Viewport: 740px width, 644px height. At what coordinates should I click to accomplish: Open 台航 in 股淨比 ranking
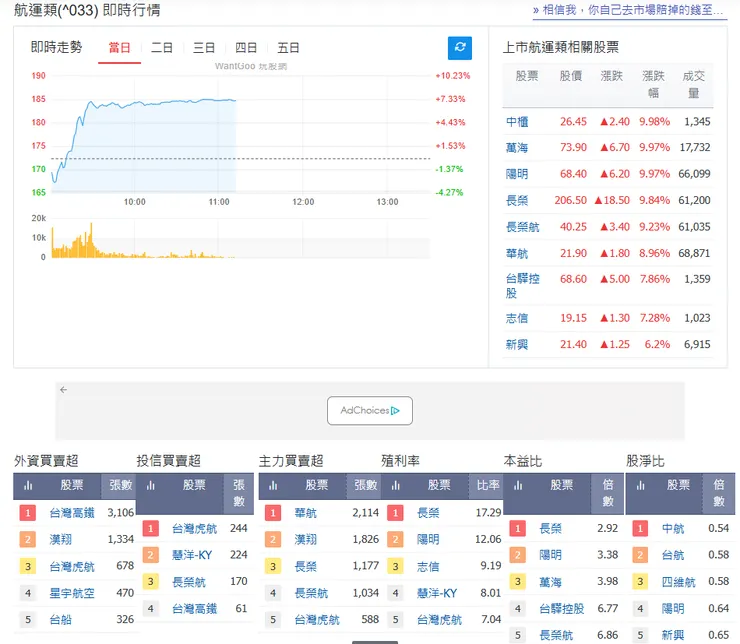pyautogui.click(x=673, y=555)
